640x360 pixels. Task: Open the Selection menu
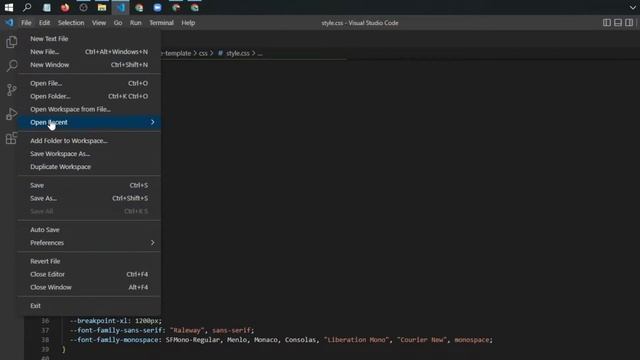click(71, 23)
